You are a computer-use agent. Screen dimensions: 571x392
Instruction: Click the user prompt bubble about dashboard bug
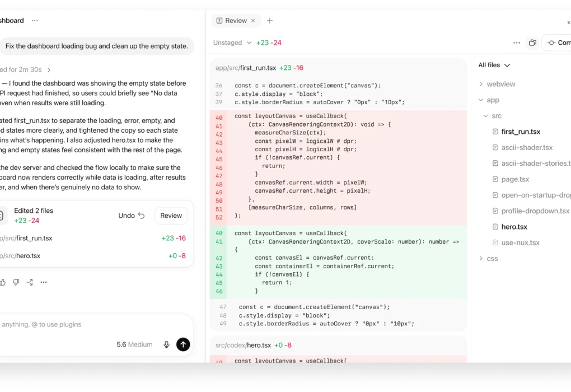(x=96, y=46)
